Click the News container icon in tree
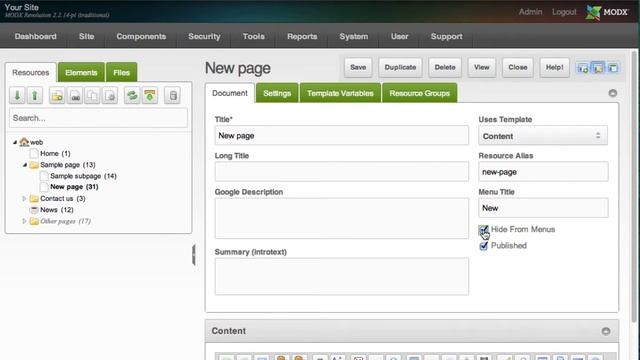The image size is (640, 360). pyautogui.click(x=34, y=210)
